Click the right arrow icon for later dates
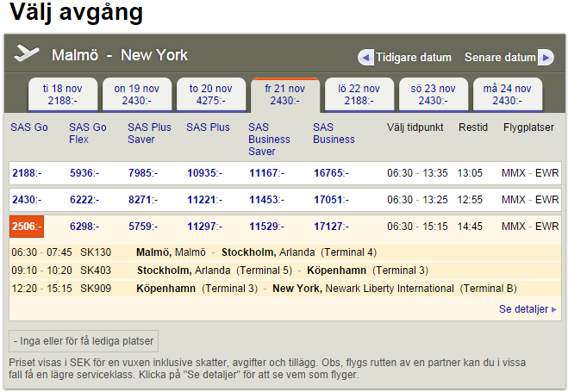This screenshot has width=568, height=392. coord(546,58)
